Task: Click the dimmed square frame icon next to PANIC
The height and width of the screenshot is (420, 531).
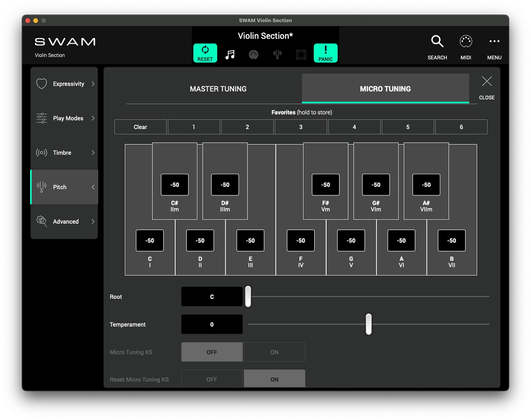Action: pos(301,54)
